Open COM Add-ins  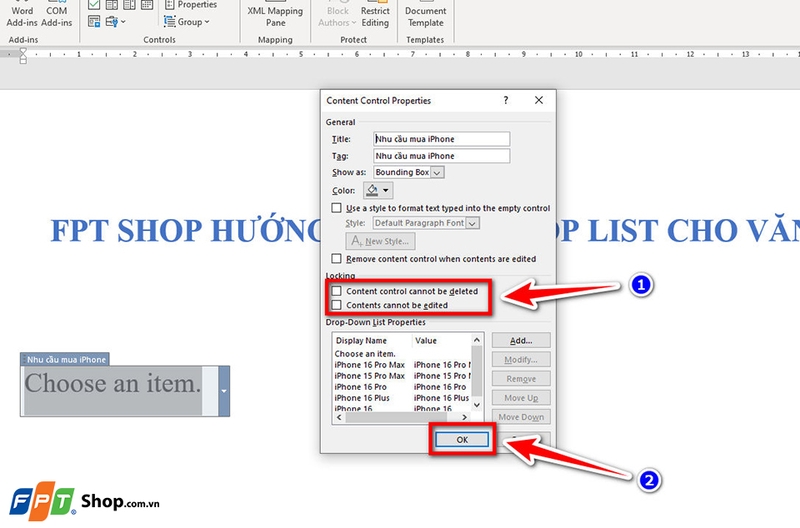57,16
